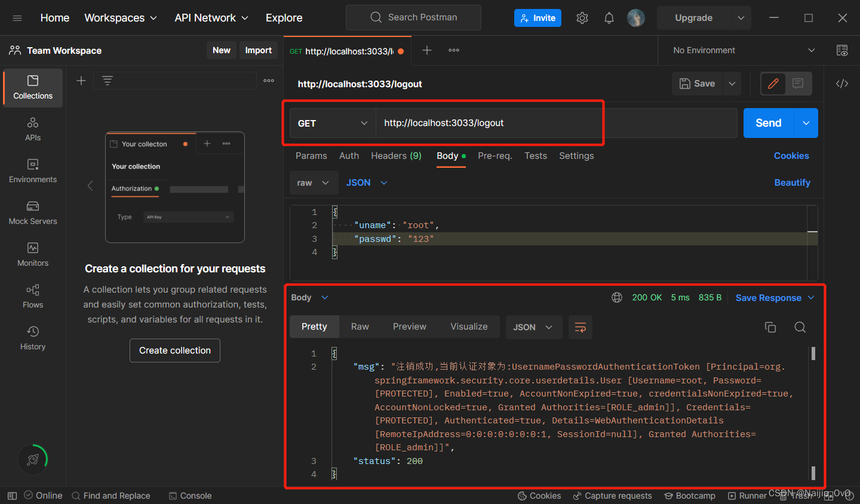
Task: Click the request URL input field
Action: (x=556, y=123)
